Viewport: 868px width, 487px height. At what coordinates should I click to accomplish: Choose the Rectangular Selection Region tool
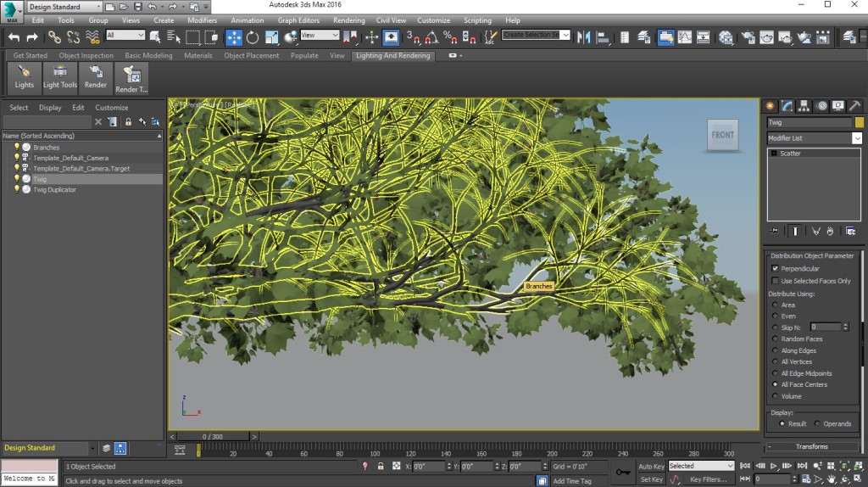[192, 37]
